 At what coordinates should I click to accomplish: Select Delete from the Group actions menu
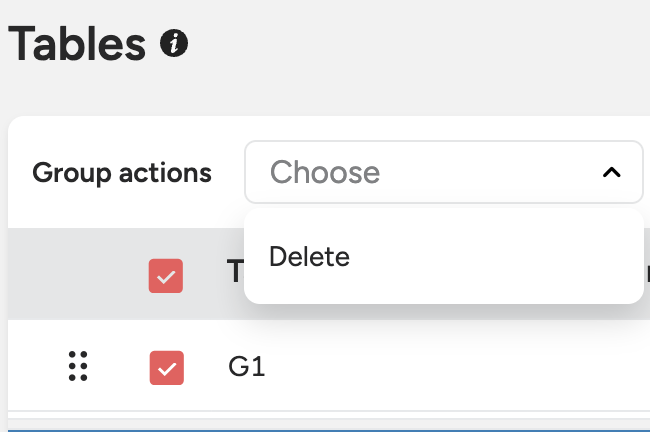(310, 257)
